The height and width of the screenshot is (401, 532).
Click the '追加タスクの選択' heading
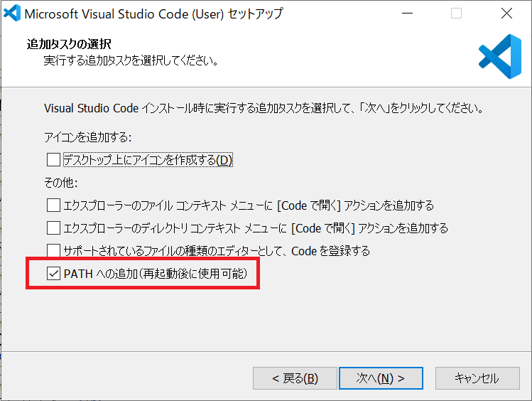click(x=69, y=44)
